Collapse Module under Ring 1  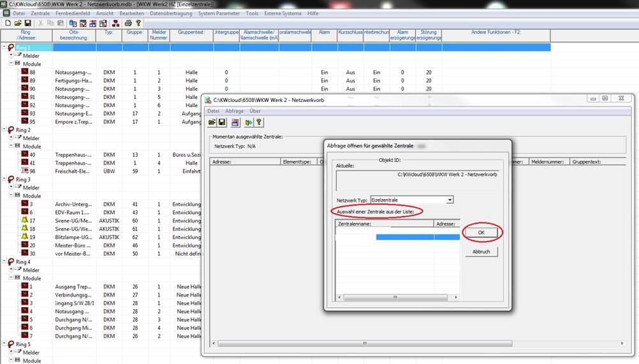11,63
